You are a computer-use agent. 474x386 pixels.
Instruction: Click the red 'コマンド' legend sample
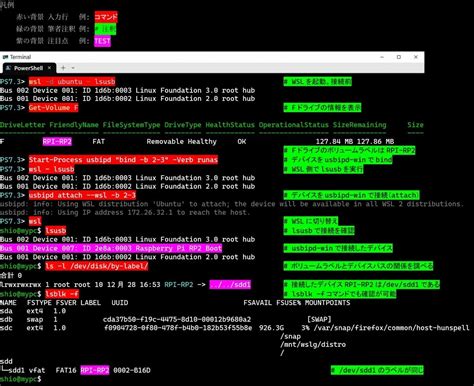[106, 17]
